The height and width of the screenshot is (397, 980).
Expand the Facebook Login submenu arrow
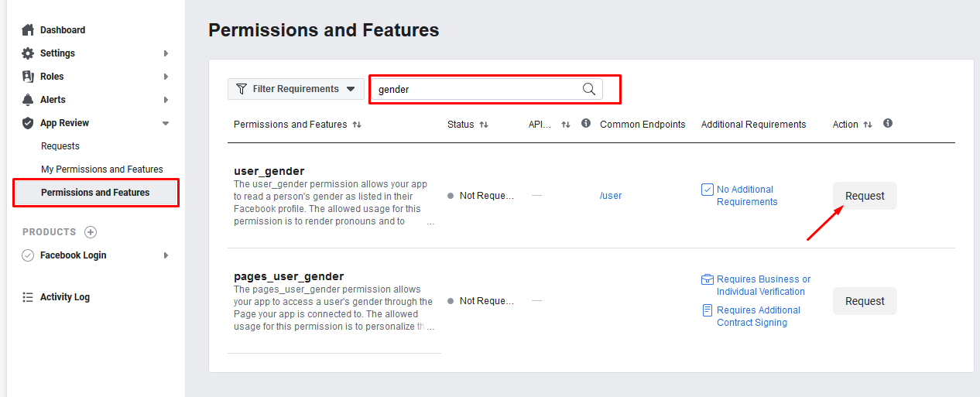pos(166,255)
